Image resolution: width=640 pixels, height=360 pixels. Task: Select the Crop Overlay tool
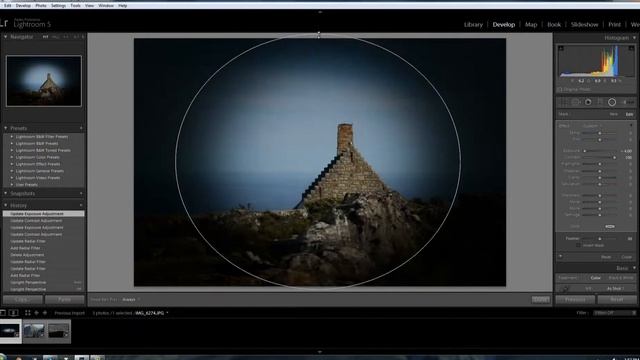point(563,102)
